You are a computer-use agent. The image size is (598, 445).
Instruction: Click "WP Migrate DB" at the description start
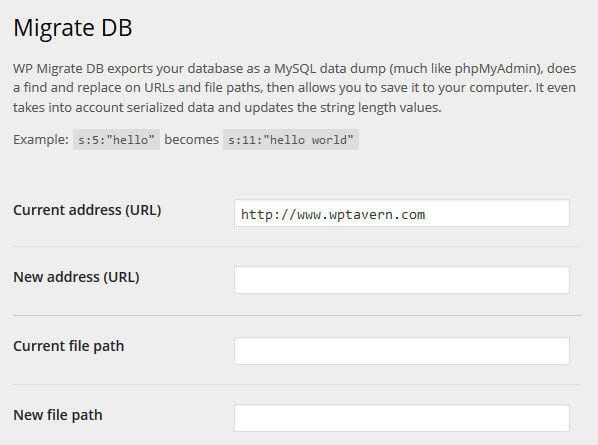point(58,69)
